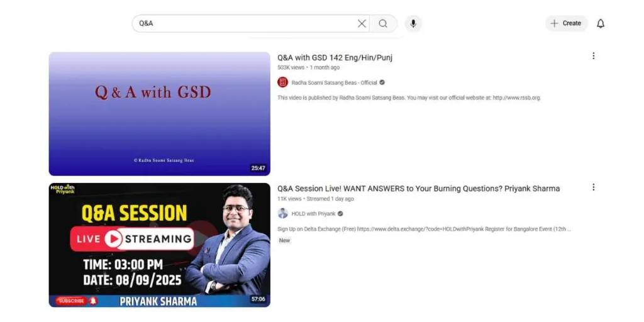Open options menu for Priyank Sharma video
The image size is (644, 322).
pyautogui.click(x=593, y=187)
